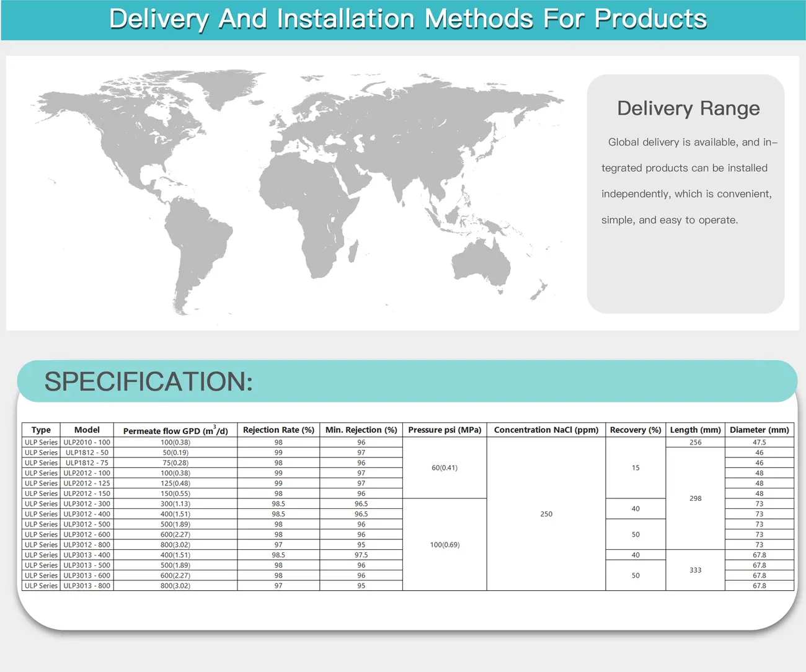This screenshot has width=806, height=672.
Task: Click the Delivery Range heading
Action: (x=688, y=108)
